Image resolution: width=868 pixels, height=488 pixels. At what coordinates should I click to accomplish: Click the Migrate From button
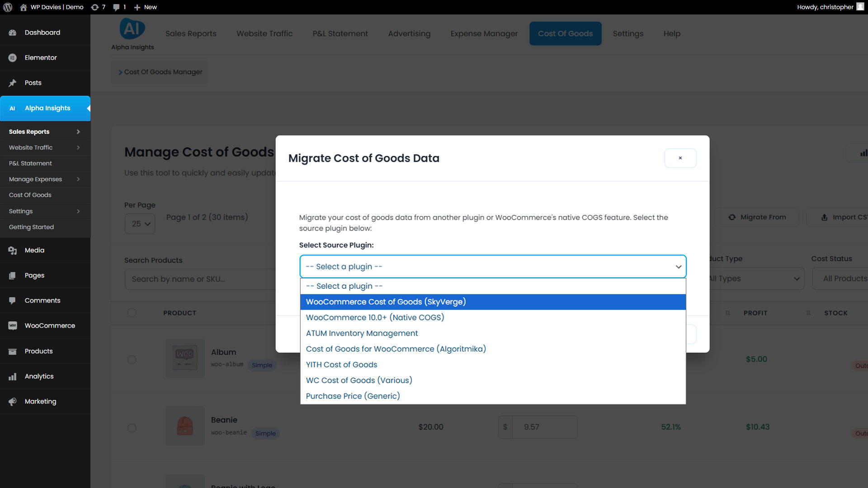point(756,217)
